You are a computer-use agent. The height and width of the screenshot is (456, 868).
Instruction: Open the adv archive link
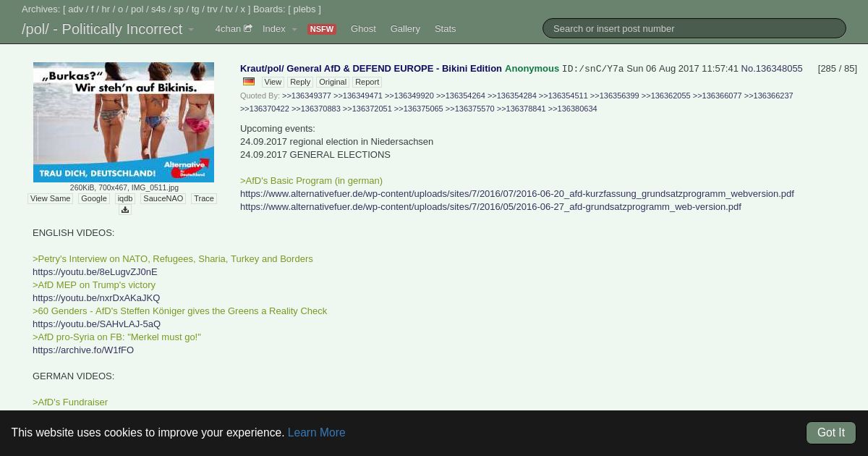[x=76, y=9]
